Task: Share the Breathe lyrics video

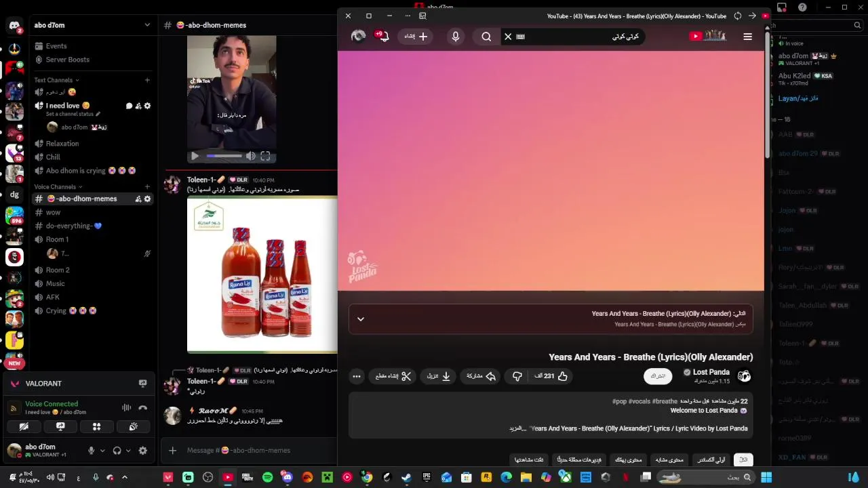Action: click(x=481, y=376)
